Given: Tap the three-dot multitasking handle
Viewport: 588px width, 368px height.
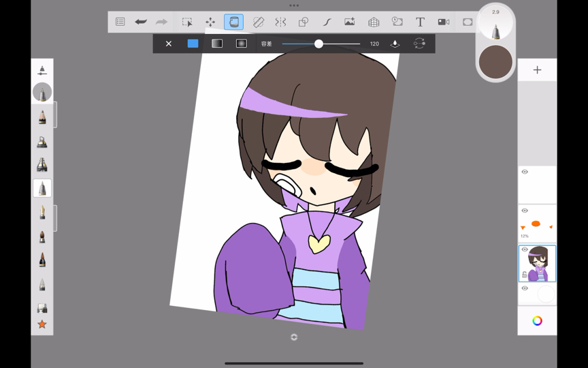Looking at the screenshot, I should coord(294,5).
